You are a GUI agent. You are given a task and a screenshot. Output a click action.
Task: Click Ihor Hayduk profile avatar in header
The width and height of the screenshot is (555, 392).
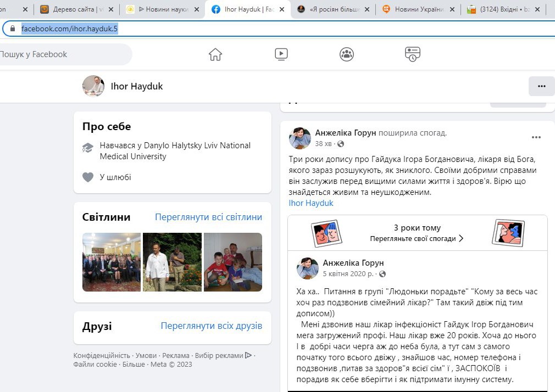[93, 86]
